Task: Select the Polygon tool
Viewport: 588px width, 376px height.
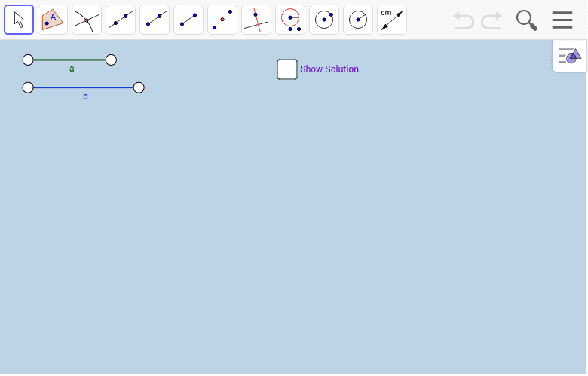Action: pos(53,20)
